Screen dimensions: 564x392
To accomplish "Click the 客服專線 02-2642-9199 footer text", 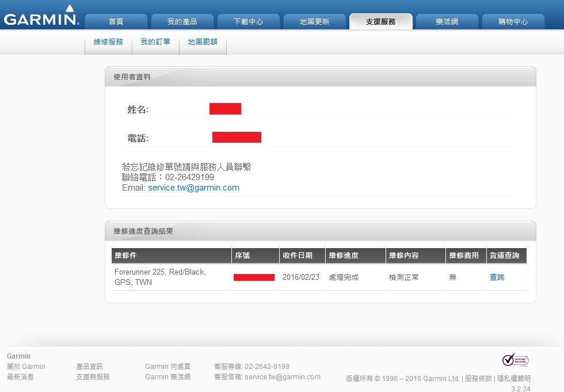I will point(252,367).
